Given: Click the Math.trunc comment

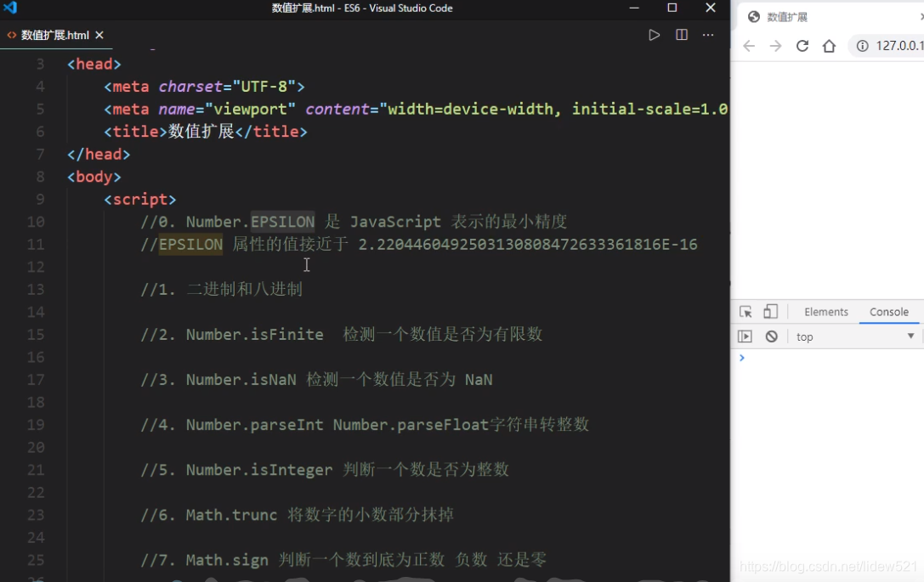Looking at the screenshot, I should (297, 515).
